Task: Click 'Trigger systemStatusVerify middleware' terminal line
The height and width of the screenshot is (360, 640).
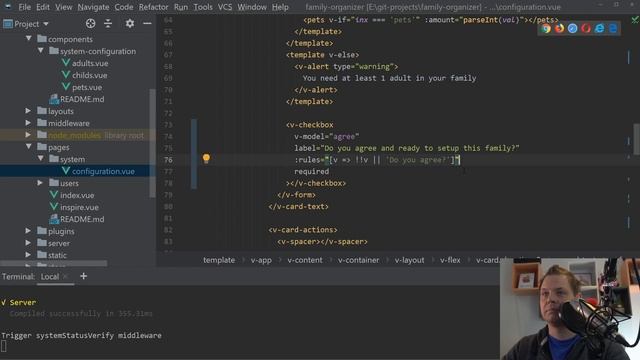Action: 81,336
